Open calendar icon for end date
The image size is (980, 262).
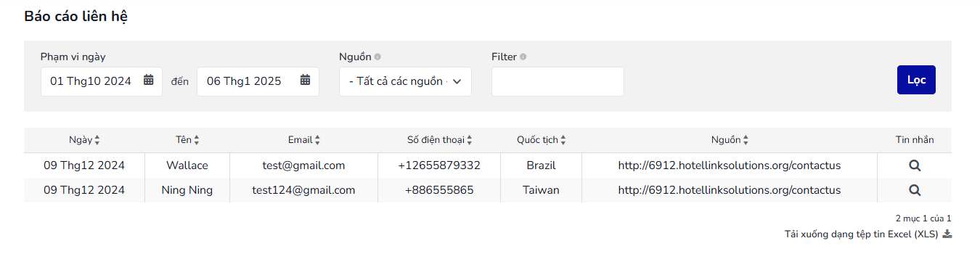click(305, 81)
